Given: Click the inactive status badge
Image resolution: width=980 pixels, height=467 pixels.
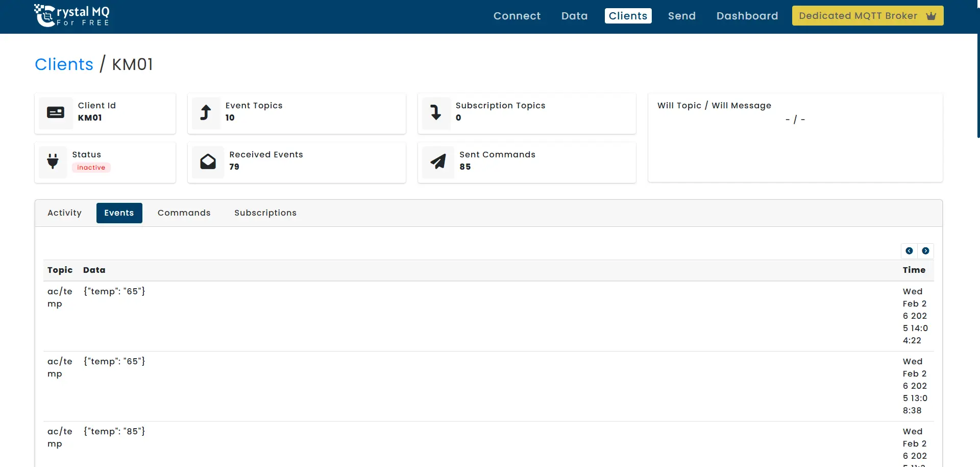Looking at the screenshot, I should [91, 168].
